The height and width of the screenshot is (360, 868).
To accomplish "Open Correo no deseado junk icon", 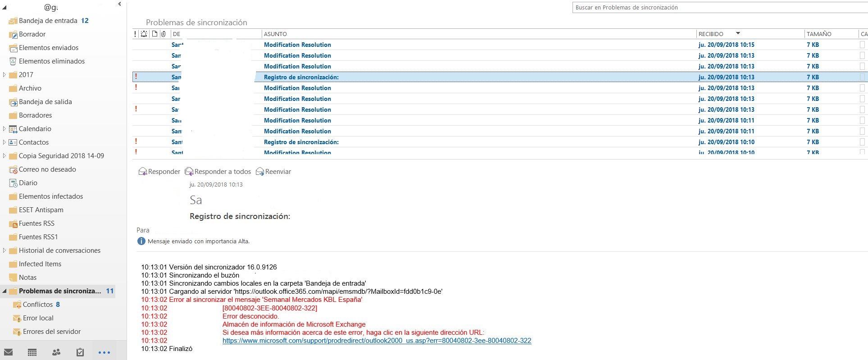I will coord(13,169).
